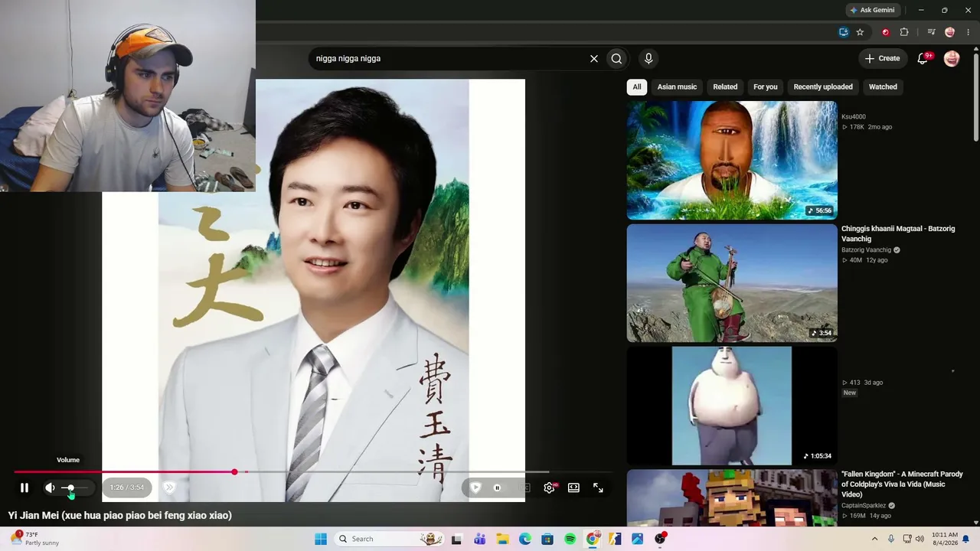
Task: Launch Spotify from taskbar
Action: [x=570, y=539]
